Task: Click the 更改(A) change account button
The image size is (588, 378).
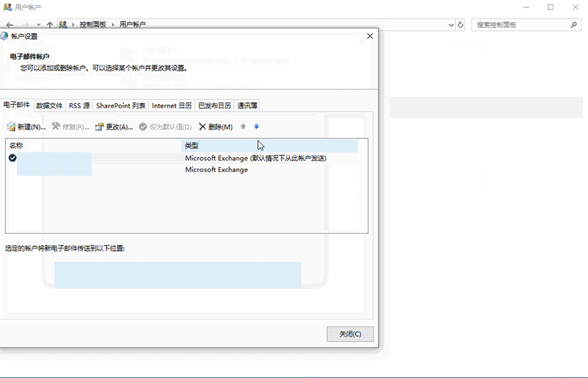Action: tap(114, 127)
